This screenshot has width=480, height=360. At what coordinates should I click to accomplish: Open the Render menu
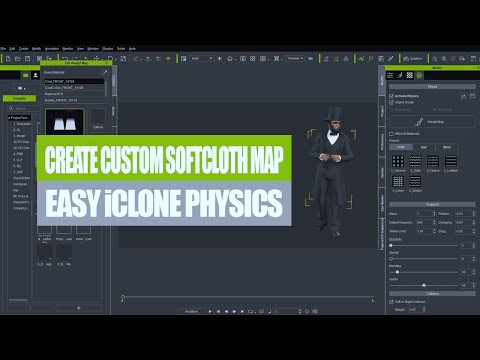[x=68, y=49]
